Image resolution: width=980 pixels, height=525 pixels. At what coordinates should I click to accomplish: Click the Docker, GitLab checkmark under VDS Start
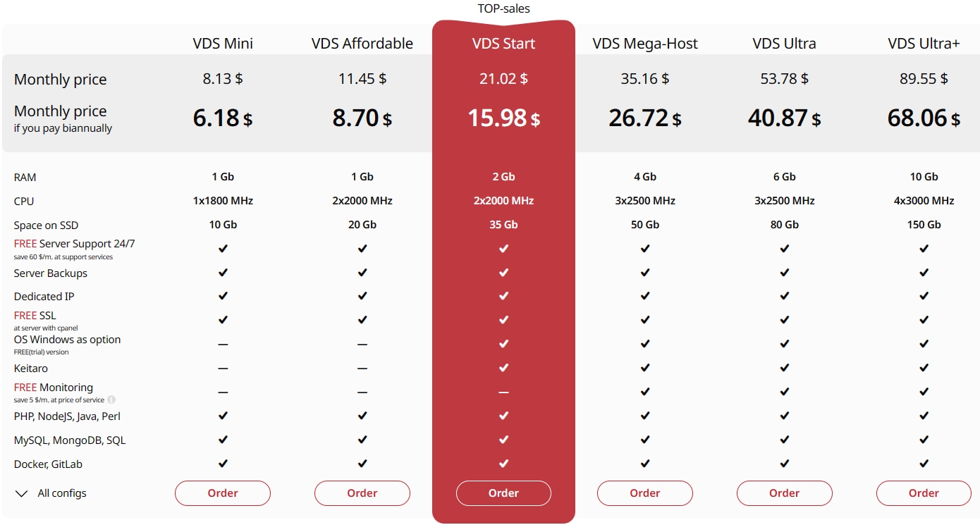tap(503, 464)
